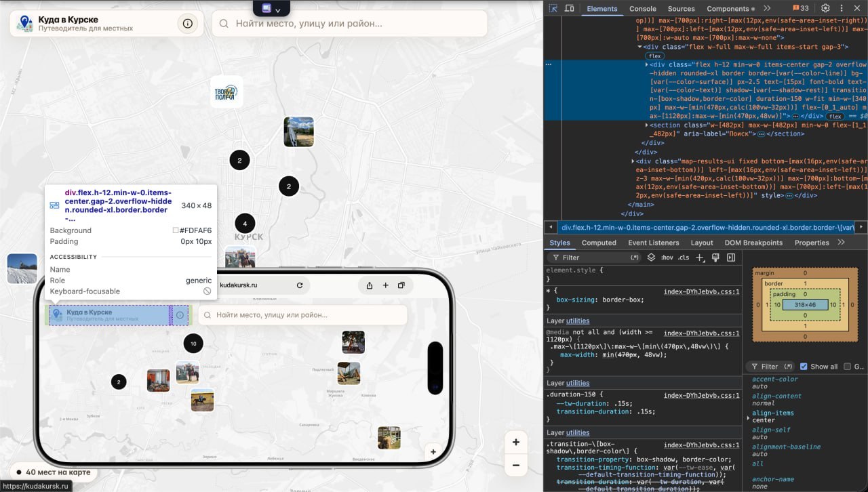Viewport: 868px width, 492px height.
Task: Expand the align-items computed property
Action: 749,417
